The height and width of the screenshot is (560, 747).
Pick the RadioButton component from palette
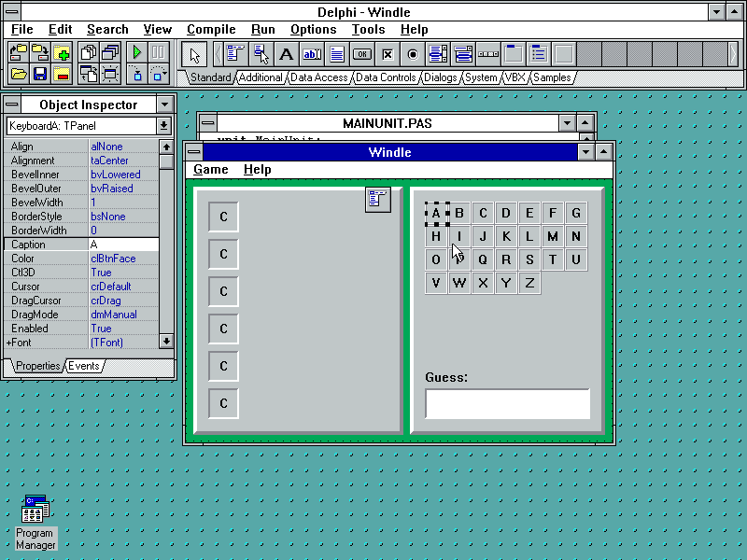pyautogui.click(x=413, y=54)
